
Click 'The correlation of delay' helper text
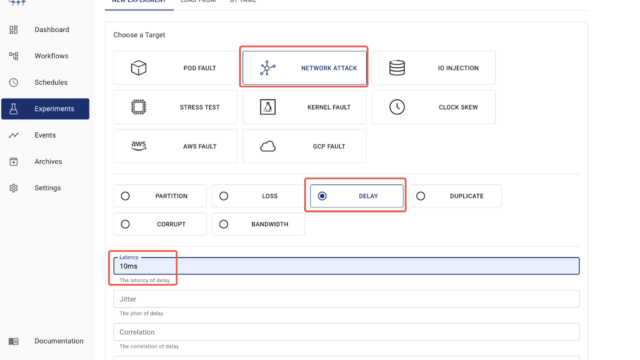tap(149, 347)
